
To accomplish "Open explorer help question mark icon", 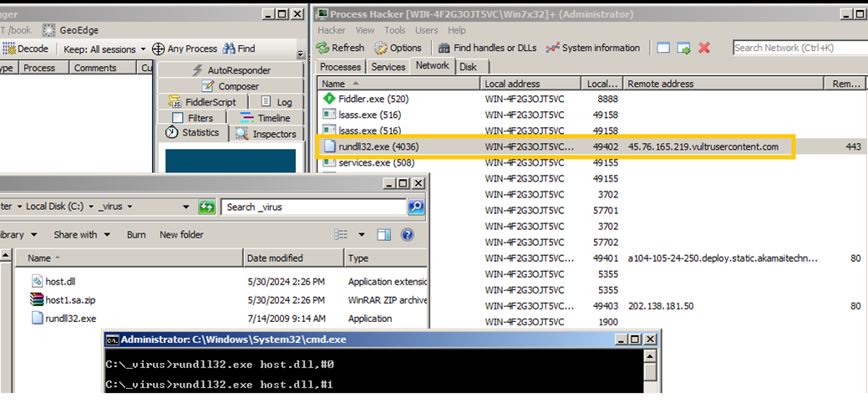I will pyautogui.click(x=408, y=235).
